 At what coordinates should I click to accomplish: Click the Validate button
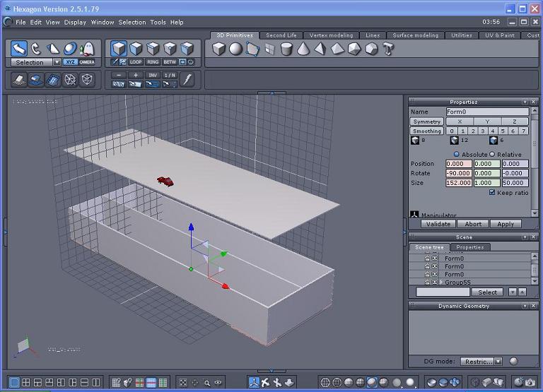[x=438, y=224]
